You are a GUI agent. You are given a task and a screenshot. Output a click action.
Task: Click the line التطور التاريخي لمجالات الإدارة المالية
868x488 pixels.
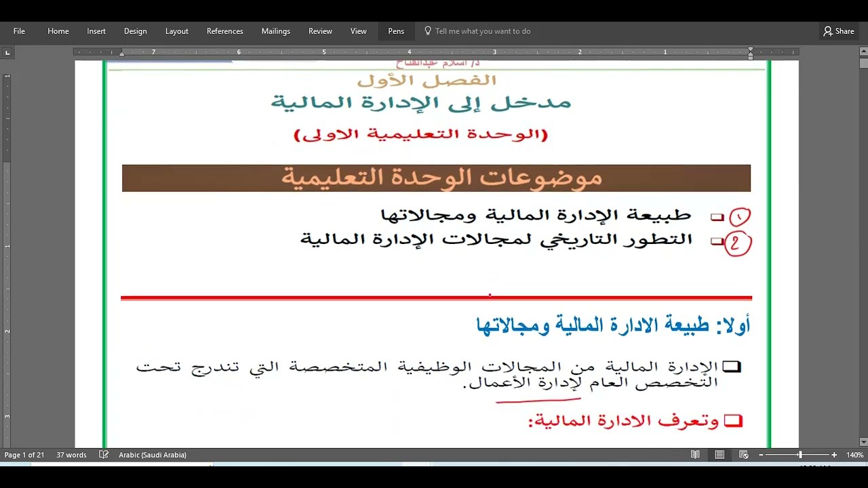(x=496, y=240)
